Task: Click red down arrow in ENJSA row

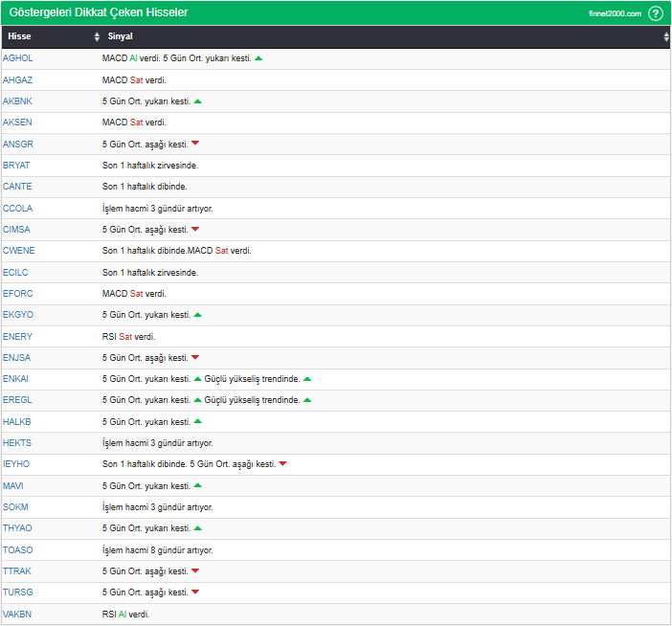Action: coord(195,357)
